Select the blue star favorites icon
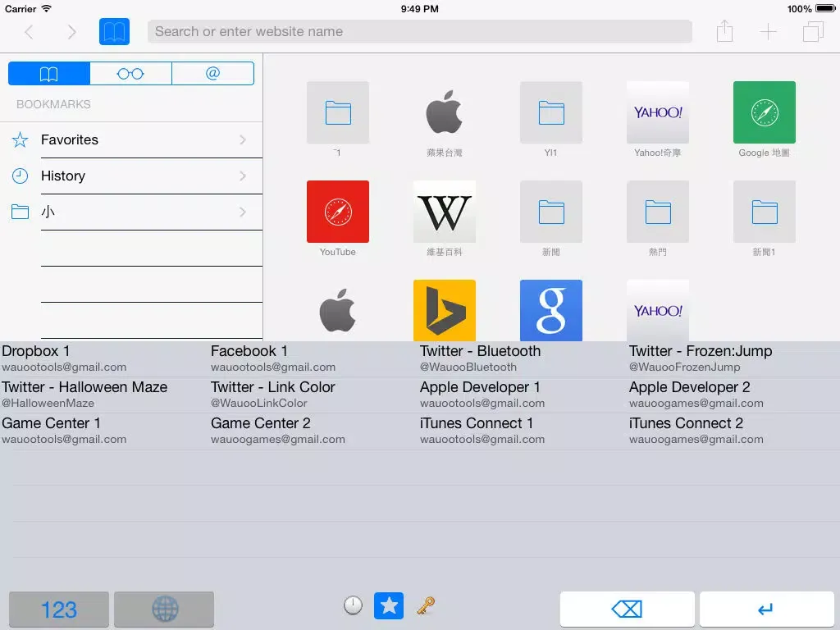840x630 pixels. click(388, 605)
